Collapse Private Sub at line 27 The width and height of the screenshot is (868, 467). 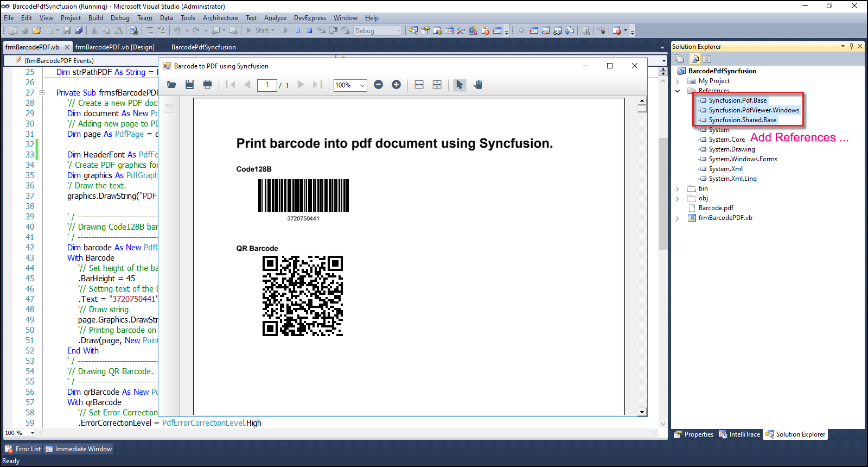(x=42, y=93)
